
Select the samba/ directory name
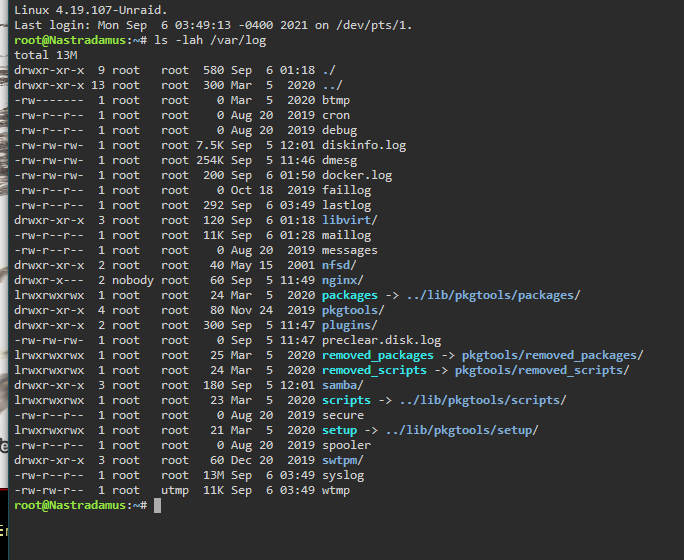pos(342,386)
